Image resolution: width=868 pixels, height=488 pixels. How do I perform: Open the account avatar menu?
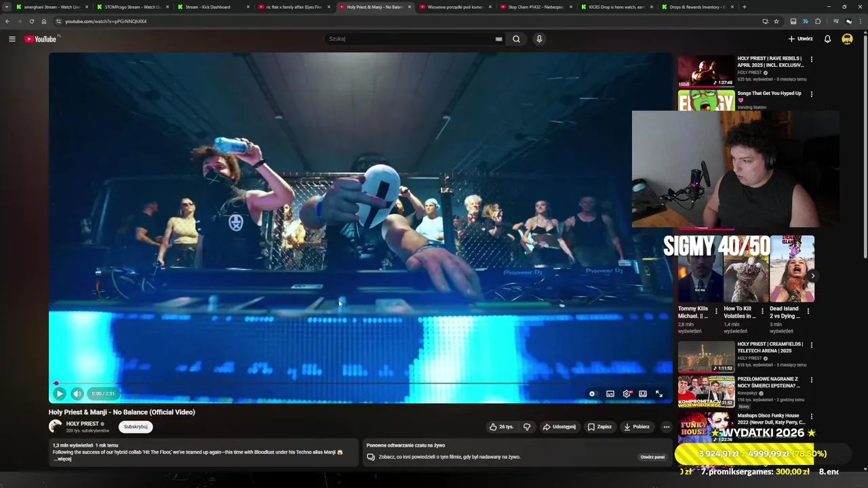point(847,39)
